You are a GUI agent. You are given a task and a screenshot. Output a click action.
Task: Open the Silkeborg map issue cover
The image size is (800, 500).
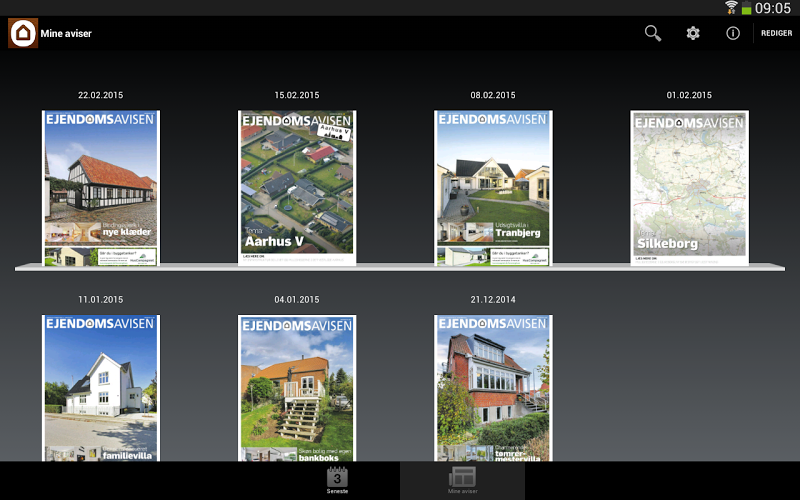[689, 188]
